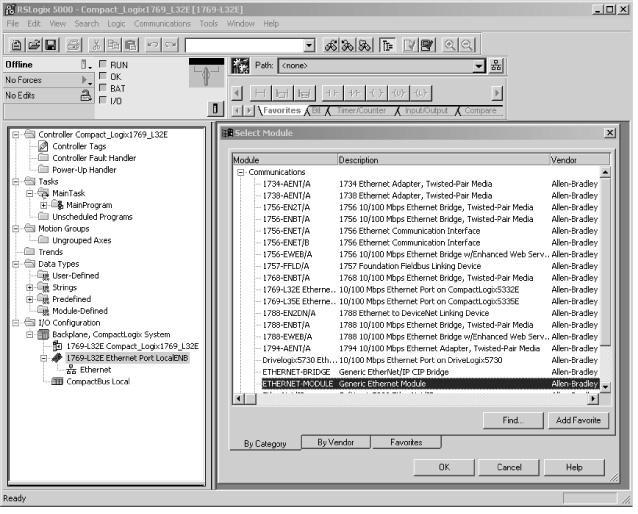Click the Print toolbar icon

[x=74, y=45]
